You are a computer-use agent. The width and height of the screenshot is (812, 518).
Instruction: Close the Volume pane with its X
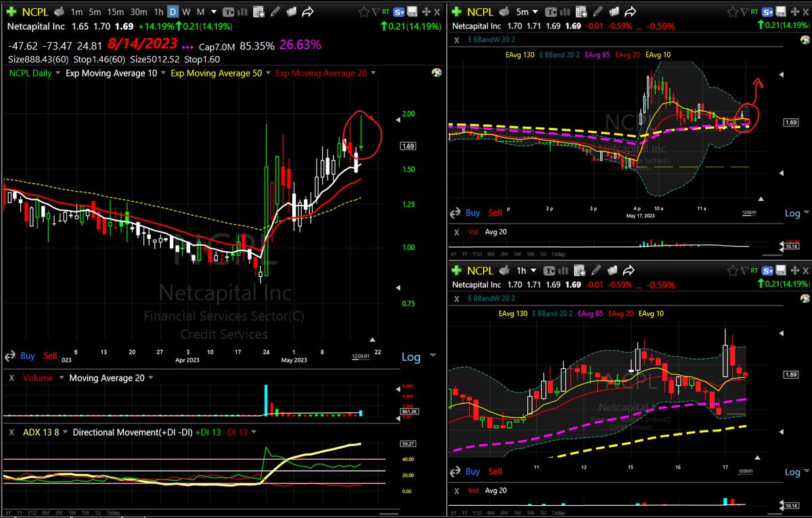(12, 378)
